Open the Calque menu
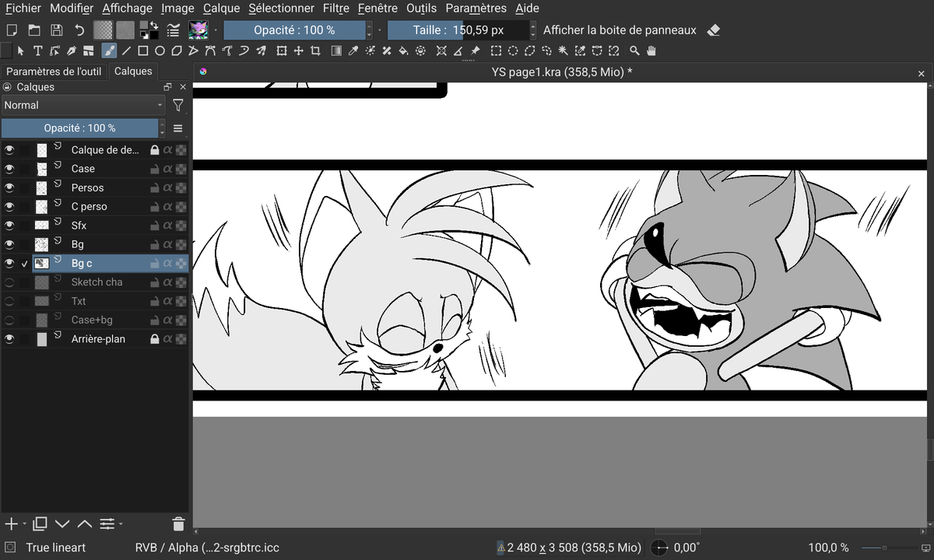 tap(222, 9)
